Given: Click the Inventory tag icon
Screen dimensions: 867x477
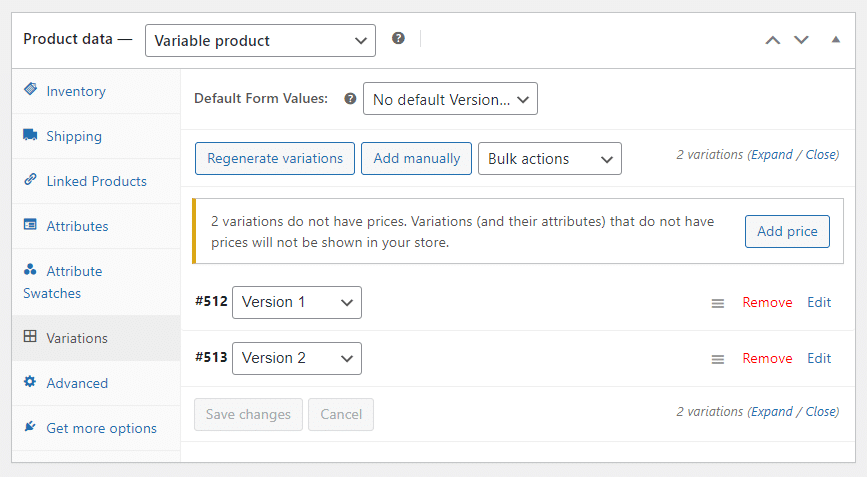Looking at the screenshot, I should coord(30,89).
